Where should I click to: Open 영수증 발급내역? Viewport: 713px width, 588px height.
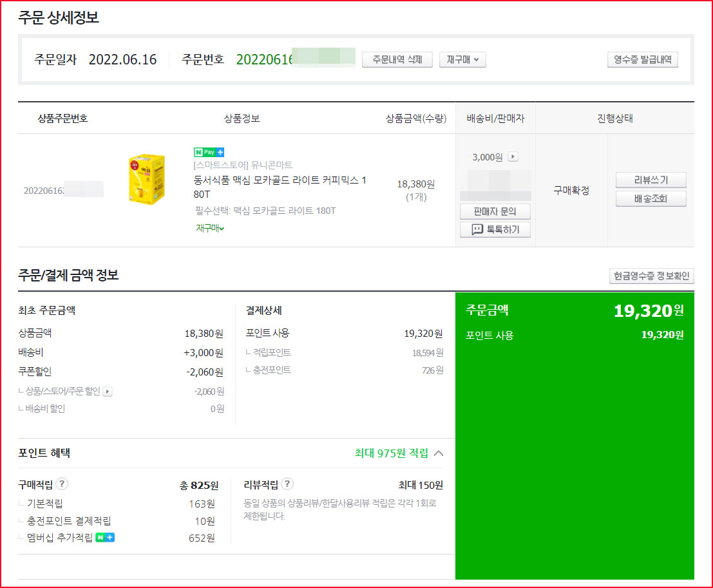click(x=643, y=60)
